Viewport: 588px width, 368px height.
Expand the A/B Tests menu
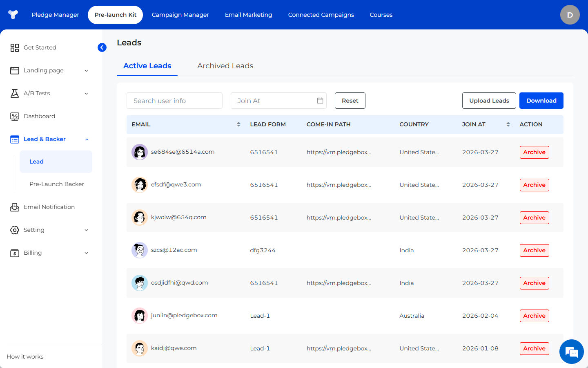pos(86,93)
